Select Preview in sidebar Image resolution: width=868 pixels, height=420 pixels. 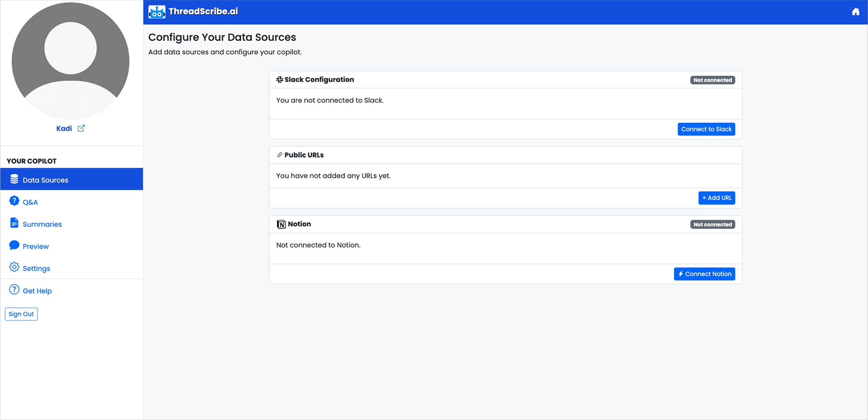tap(36, 246)
